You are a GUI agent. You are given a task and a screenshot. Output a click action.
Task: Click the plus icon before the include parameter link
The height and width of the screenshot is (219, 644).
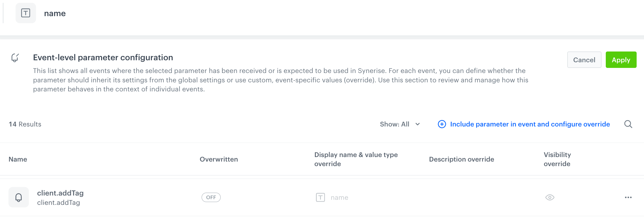[x=442, y=124]
